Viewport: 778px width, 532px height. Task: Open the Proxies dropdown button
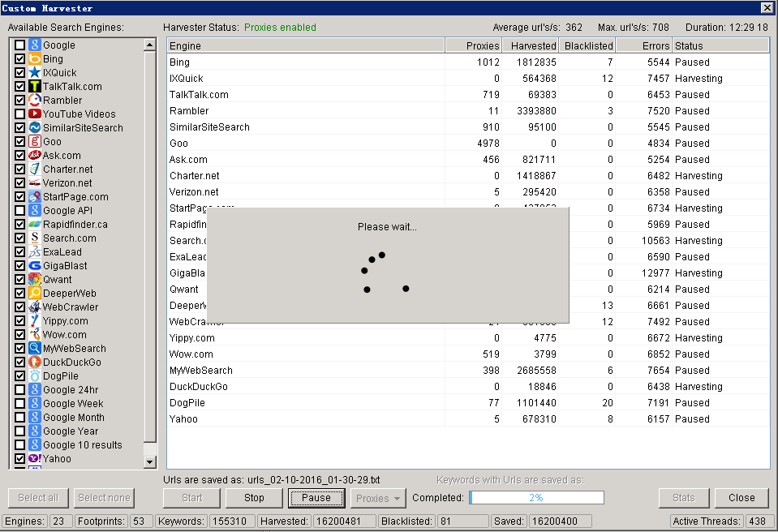pyautogui.click(x=378, y=498)
